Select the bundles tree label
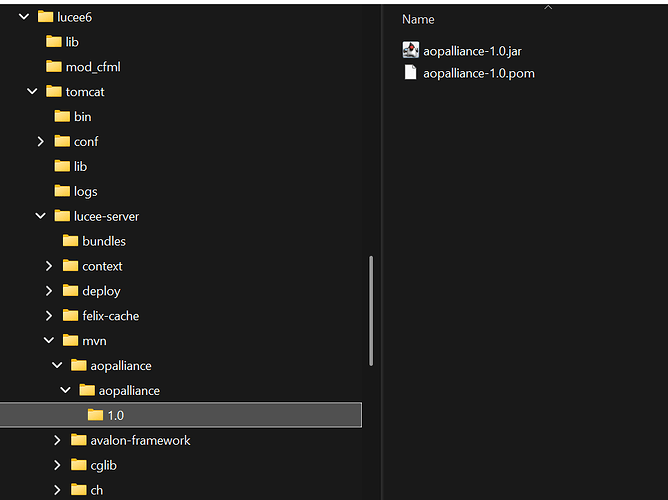Image resolution: width=668 pixels, height=500 pixels. [x=104, y=241]
